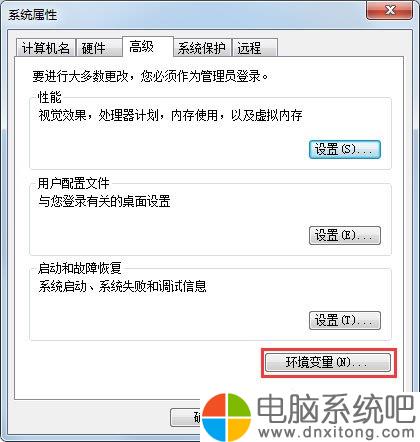
Task: Select the 高级 tab
Action: [148, 47]
